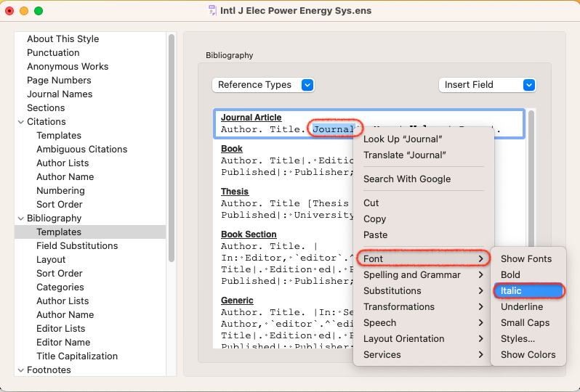Open the Insert Field dropdown
Viewport: 580px width, 392px height.
pos(487,85)
